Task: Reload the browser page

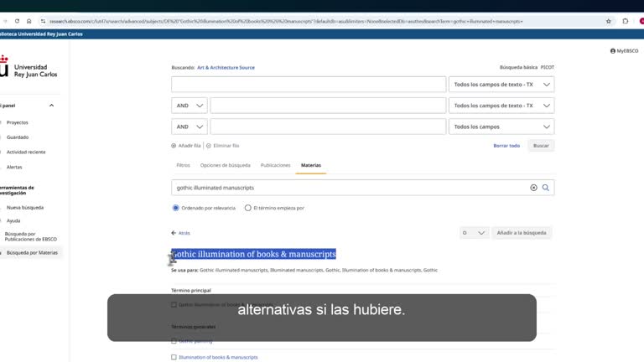Action: (x=17, y=21)
